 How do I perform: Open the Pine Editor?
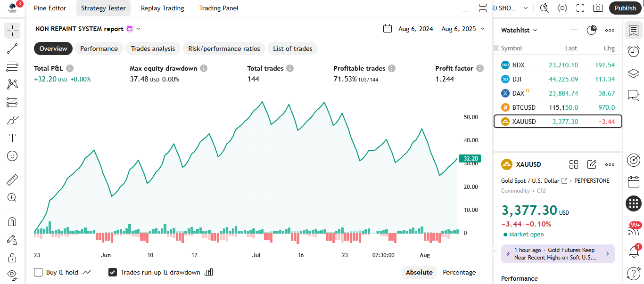click(x=50, y=8)
